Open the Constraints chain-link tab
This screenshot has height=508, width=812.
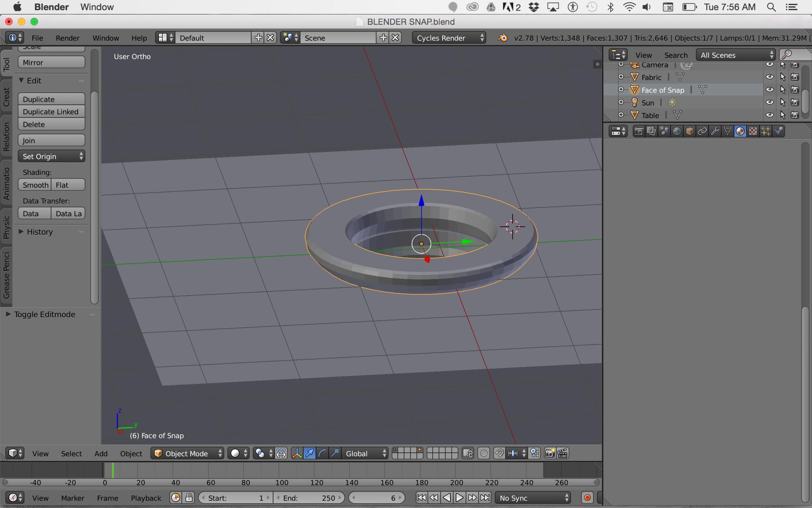[702, 131]
